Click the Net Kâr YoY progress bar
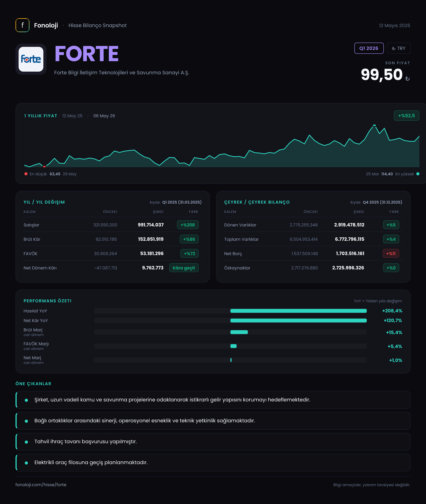Image resolution: width=426 pixels, height=504 pixels. pyautogui.click(x=230, y=321)
